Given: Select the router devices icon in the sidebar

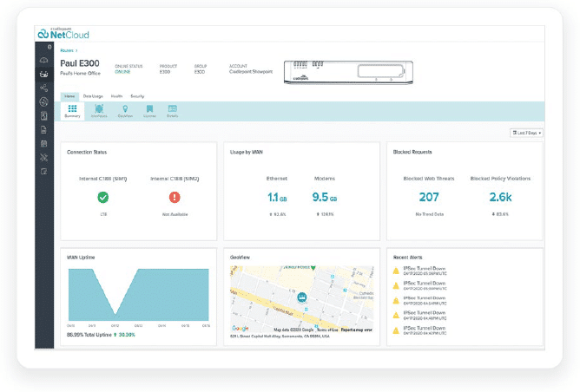Looking at the screenshot, I should 43,75.
